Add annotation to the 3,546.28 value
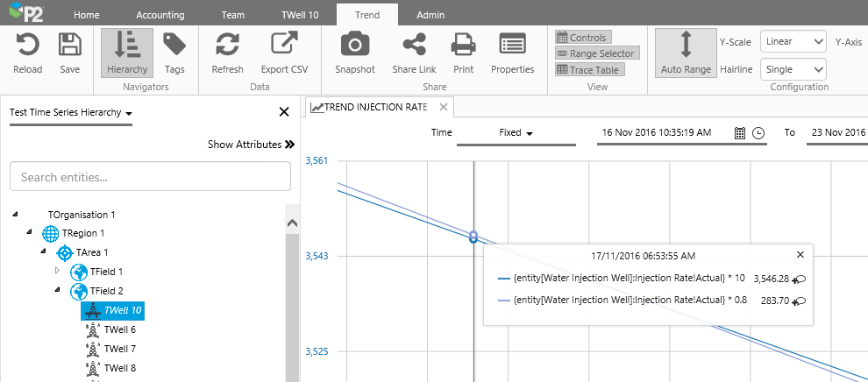Viewport: 868px width, 382px height. pyautogui.click(x=799, y=279)
